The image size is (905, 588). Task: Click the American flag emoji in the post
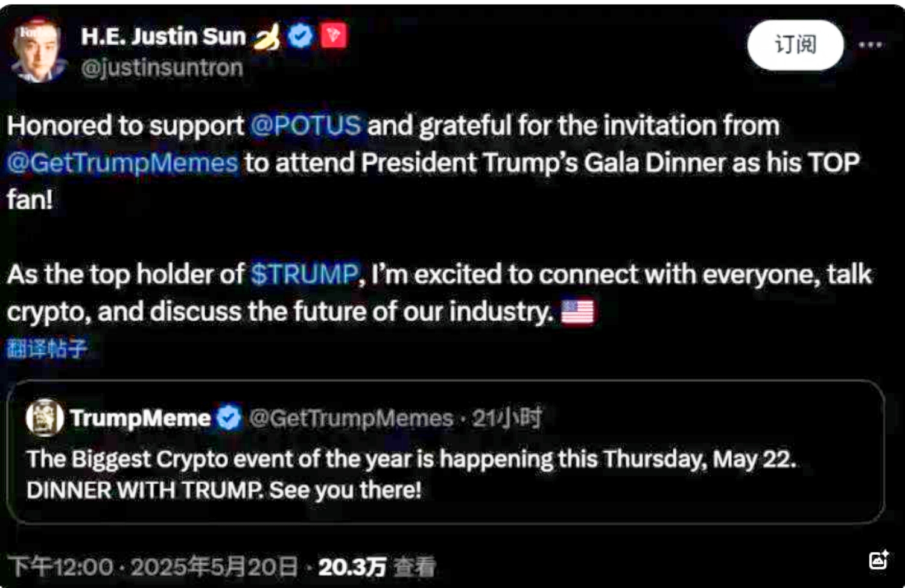(577, 311)
